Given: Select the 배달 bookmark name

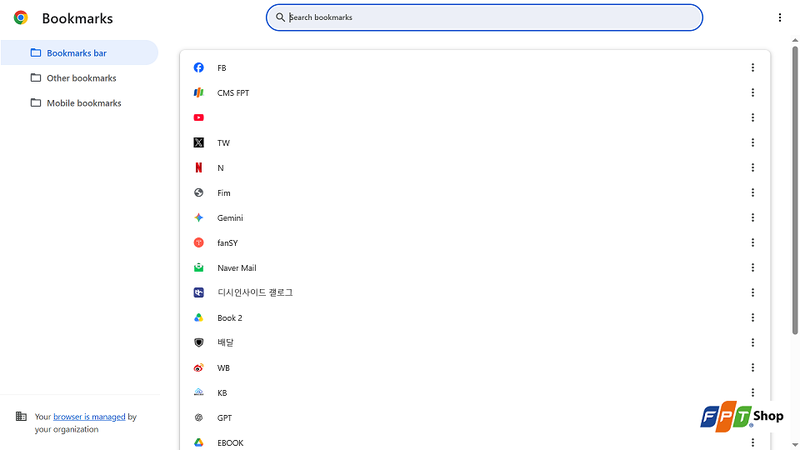Looking at the screenshot, I should (x=225, y=343).
